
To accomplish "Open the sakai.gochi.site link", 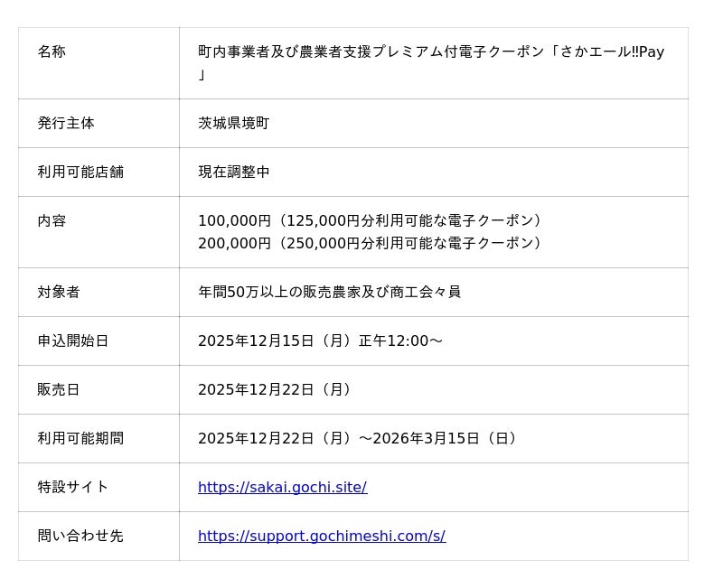I will point(282,488).
